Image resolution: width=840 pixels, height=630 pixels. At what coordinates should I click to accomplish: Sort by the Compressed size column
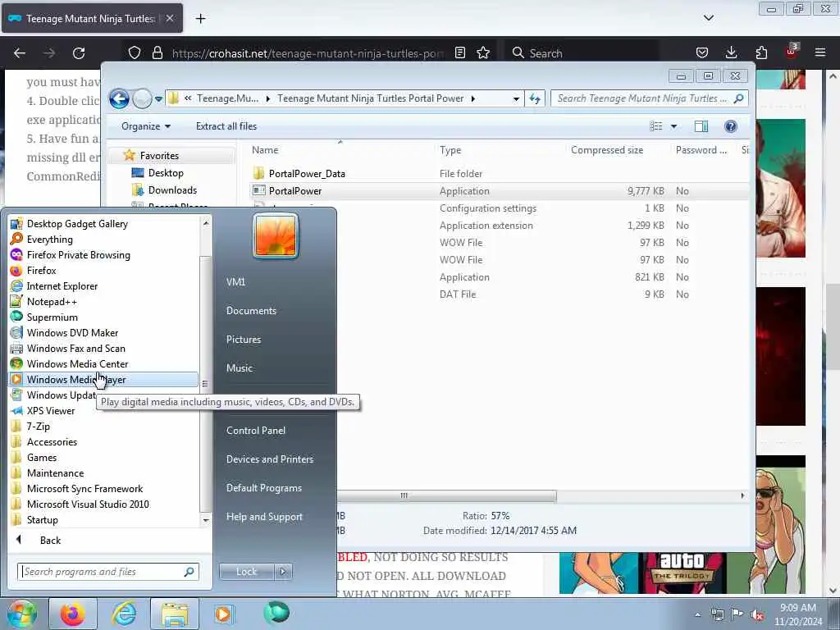coord(607,150)
